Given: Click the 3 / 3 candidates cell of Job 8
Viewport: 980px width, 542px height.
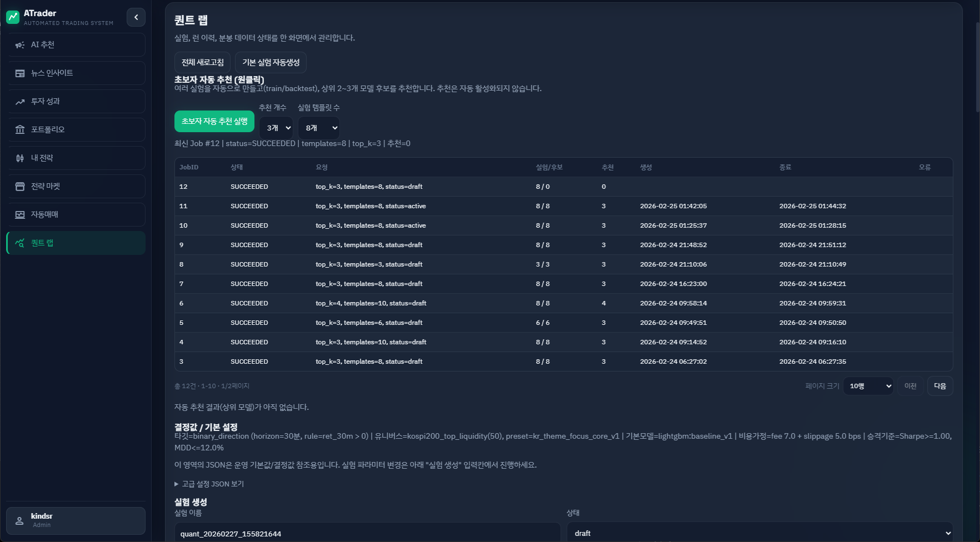Looking at the screenshot, I should pos(543,264).
